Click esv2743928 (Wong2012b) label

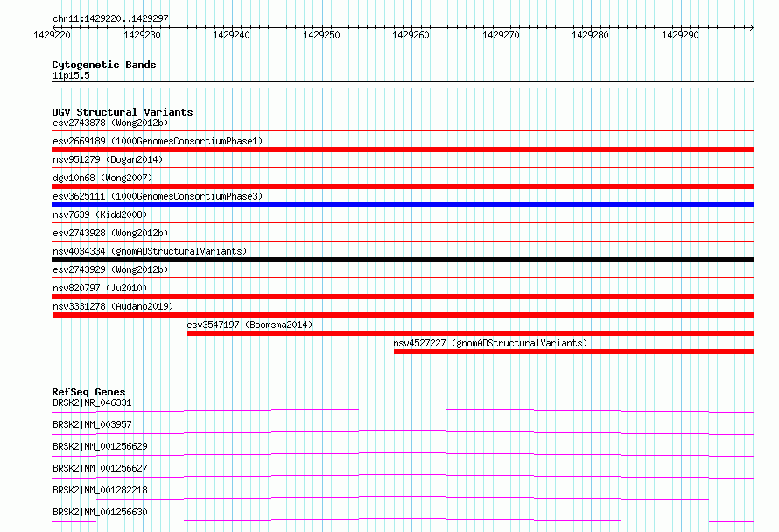pyautogui.click(x=110, y=233)
